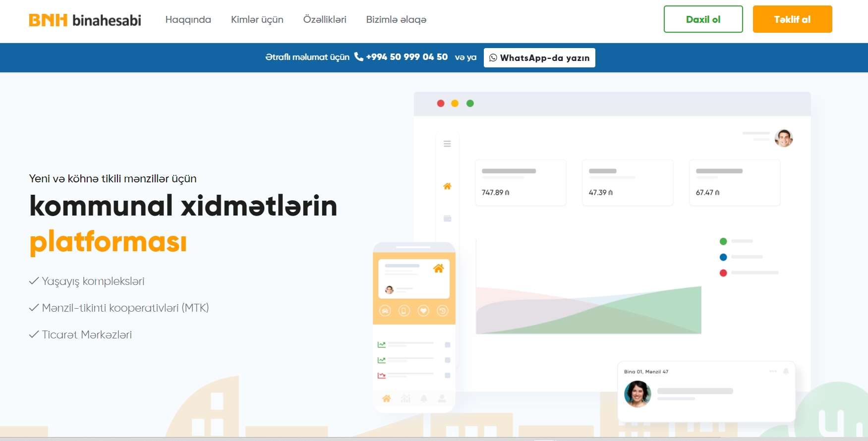Navigate to Bizimlə əlaqə
This screenshot has width=868, height=441.
click(396, 20)
